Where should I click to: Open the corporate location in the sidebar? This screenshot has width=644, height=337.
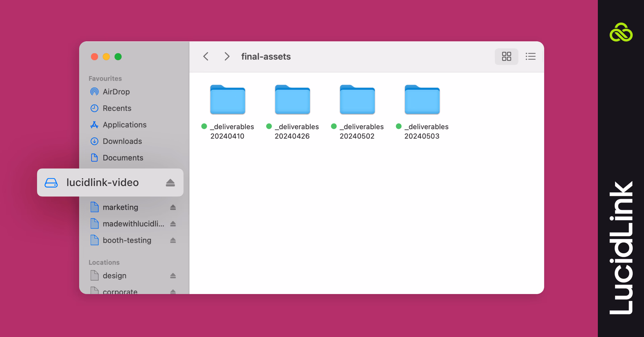120,291
